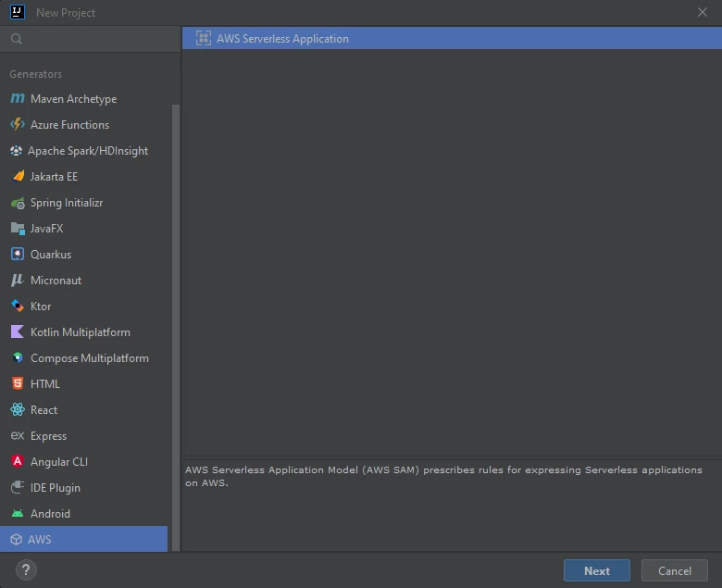Viewport: 722px width, 588px height.
Task: Choose Quarkus generator
Action: tap(84, 254)
